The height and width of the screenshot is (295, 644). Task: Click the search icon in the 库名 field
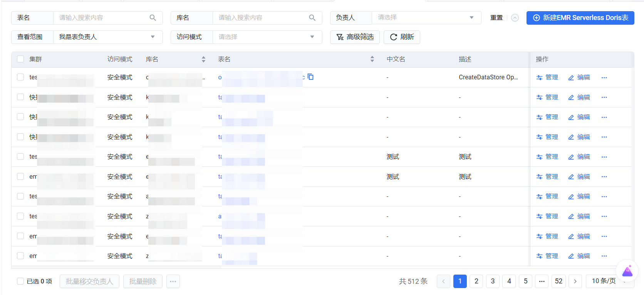[312, 18]
